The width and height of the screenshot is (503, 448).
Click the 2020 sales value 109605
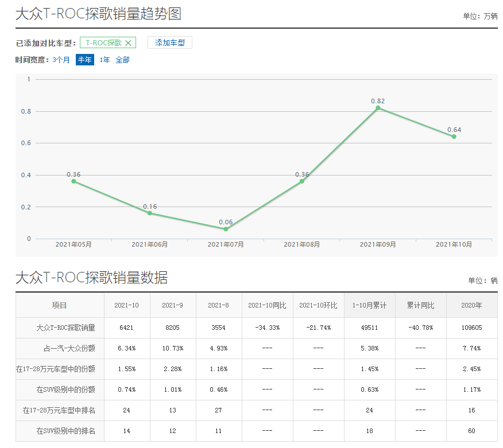[x=471, y=328]
